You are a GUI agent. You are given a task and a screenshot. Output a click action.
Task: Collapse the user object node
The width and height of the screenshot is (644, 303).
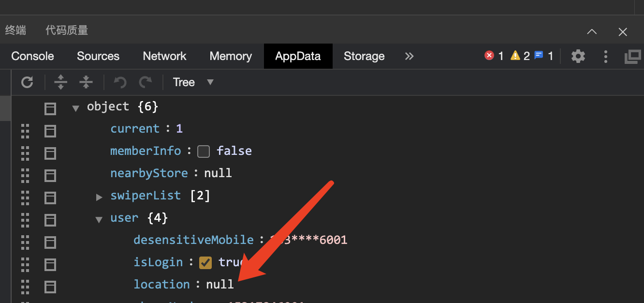click(99, 219)
